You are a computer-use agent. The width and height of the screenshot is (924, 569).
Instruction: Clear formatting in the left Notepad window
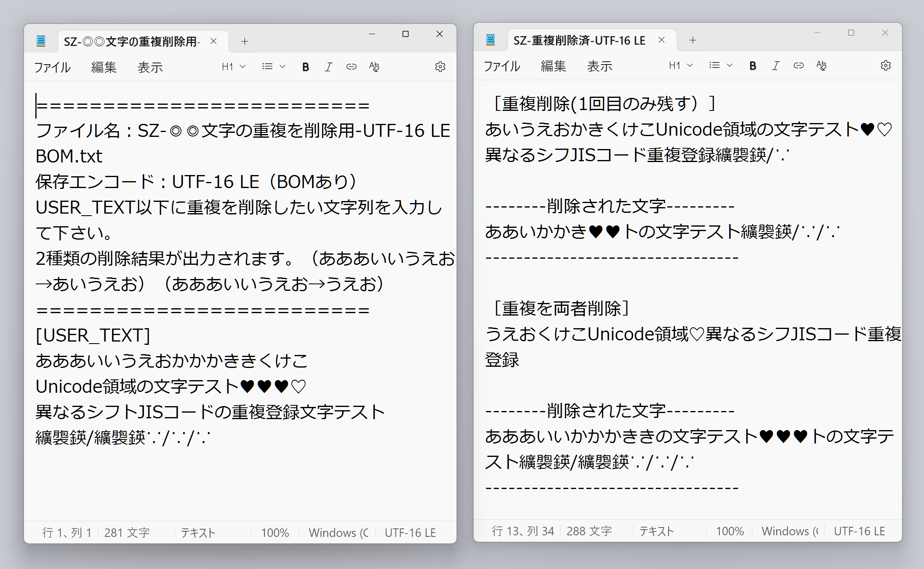click(374, 67)
